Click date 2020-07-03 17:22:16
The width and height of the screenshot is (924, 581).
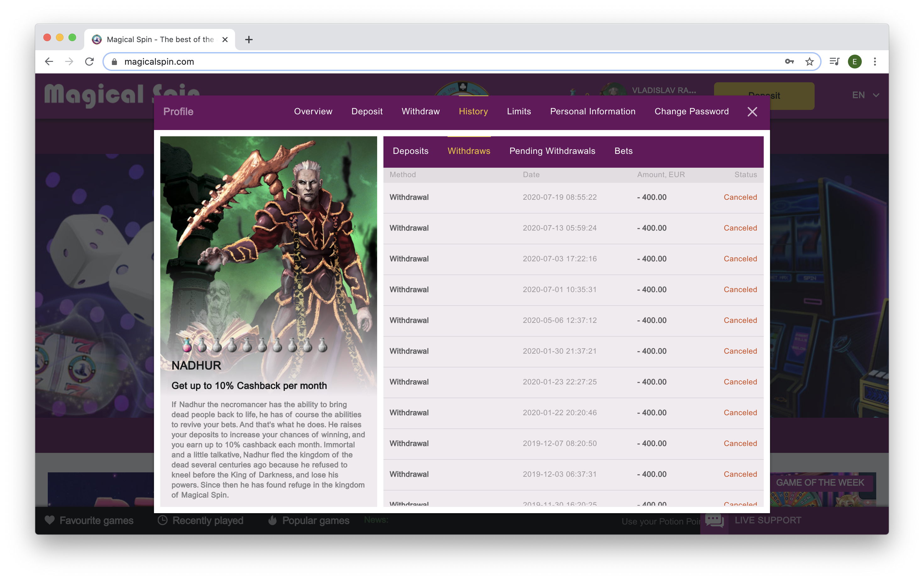pyautogui.click(x=559, y=258)
